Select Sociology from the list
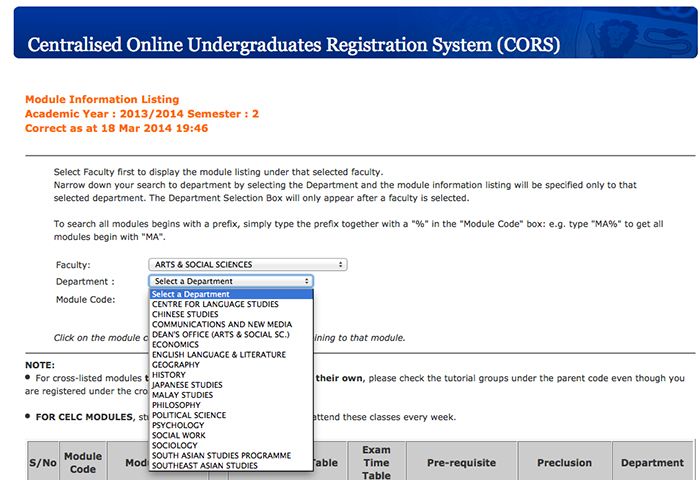The height and width of the screenshot is (480, 700). (x=231, y=446)
